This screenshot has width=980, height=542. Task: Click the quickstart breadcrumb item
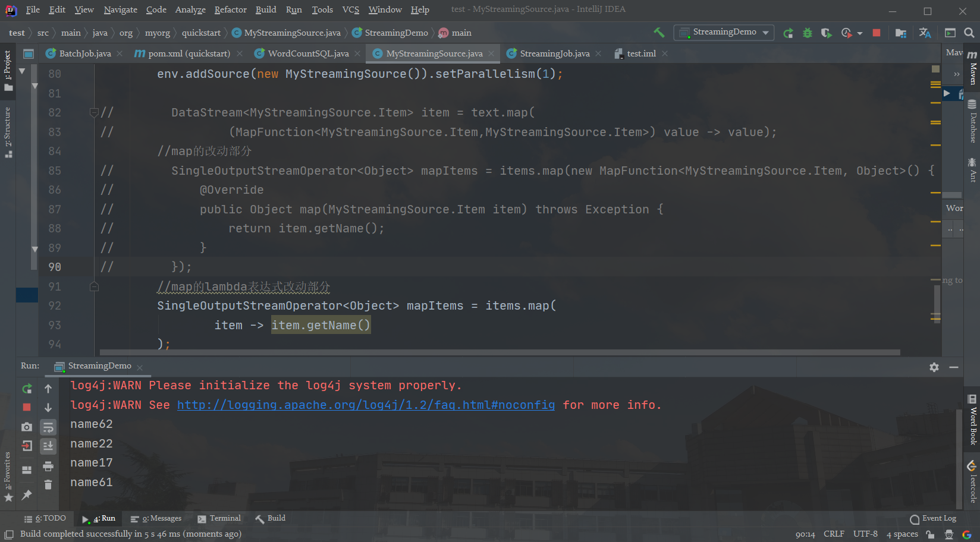(x=201, y=33)
